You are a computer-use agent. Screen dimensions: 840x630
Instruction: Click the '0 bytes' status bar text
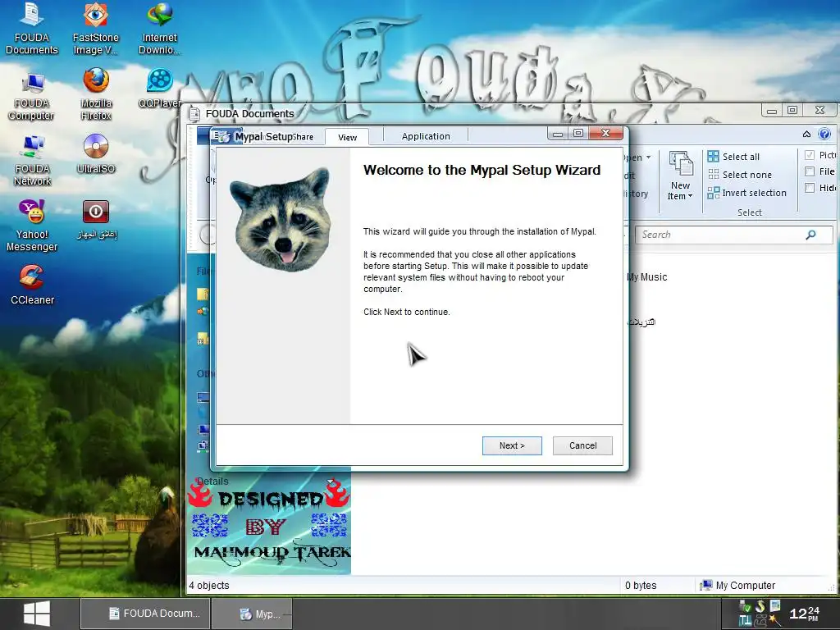tap(640, 586)
